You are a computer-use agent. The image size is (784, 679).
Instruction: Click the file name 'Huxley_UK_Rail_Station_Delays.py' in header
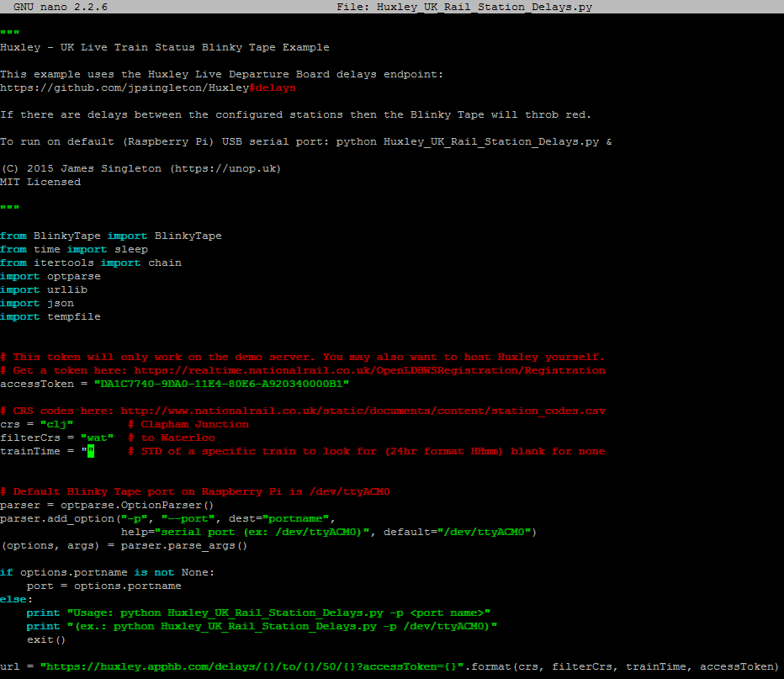(484, 7)
